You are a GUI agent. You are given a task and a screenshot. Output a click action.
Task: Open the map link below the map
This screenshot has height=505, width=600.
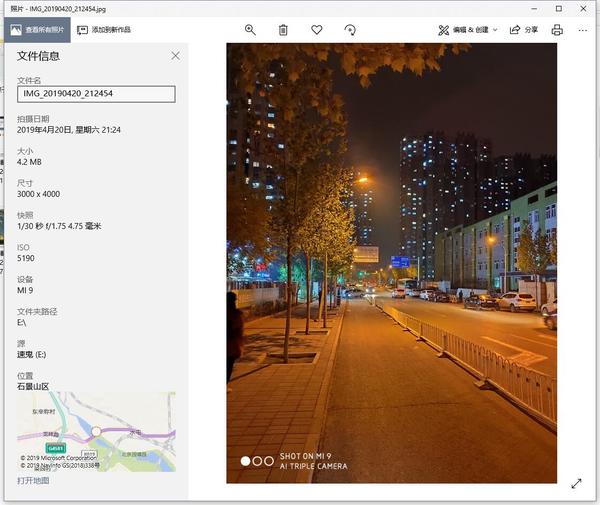[33, 481]
